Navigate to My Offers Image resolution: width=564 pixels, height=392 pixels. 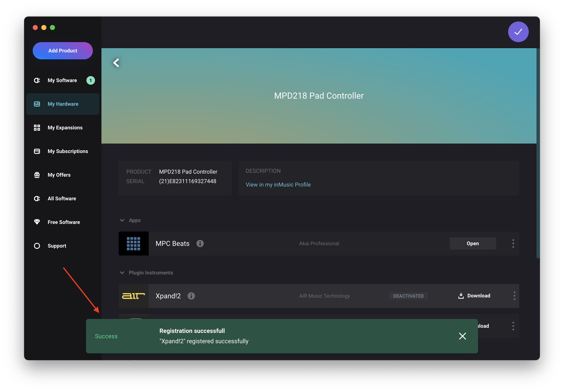click(59, 175)
